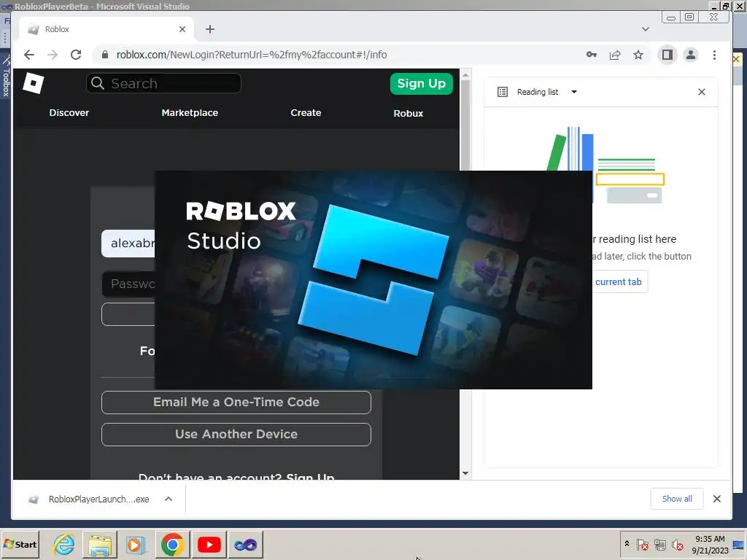The width and height of the screenshot is (747, 560).
Task: Close the Roblox tab
Action: 182,29
